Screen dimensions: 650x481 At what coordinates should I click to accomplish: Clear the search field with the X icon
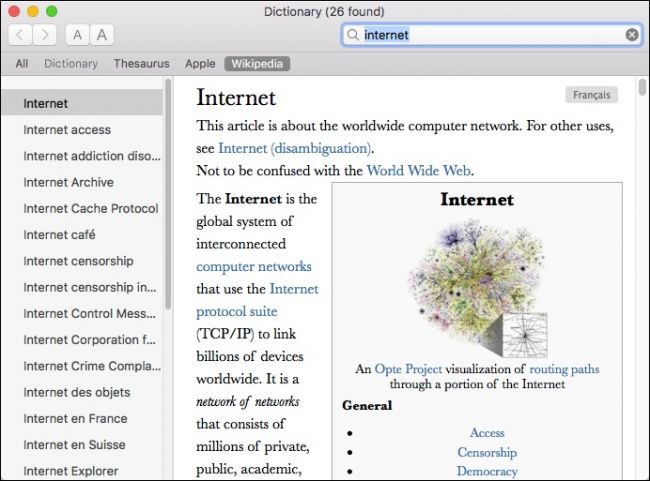coord(632,35)
